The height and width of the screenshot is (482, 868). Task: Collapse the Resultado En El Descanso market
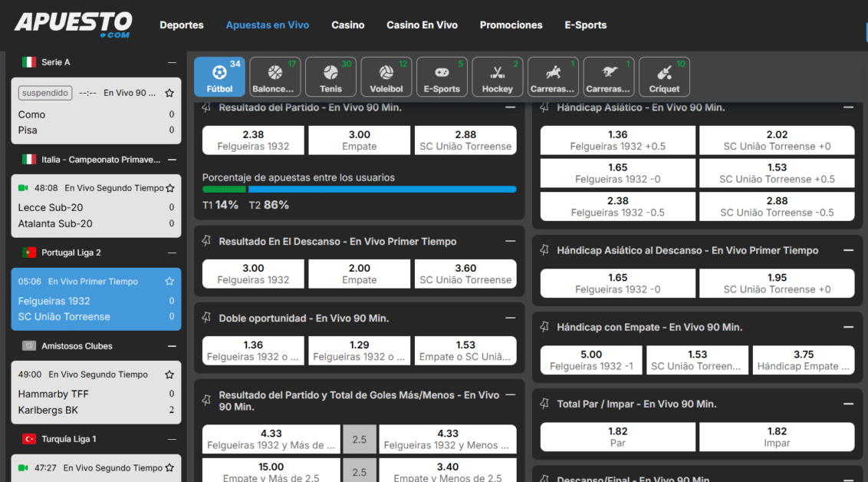(511, 241)
